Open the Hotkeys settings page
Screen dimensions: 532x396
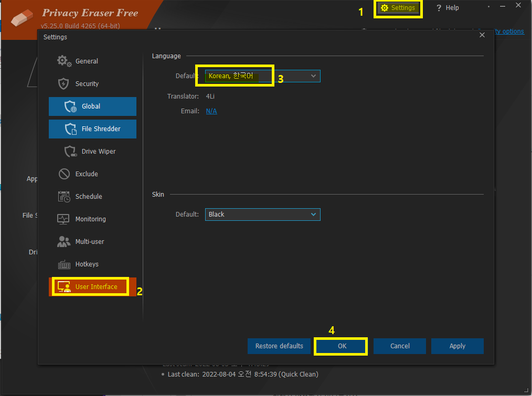coord(93,264)
